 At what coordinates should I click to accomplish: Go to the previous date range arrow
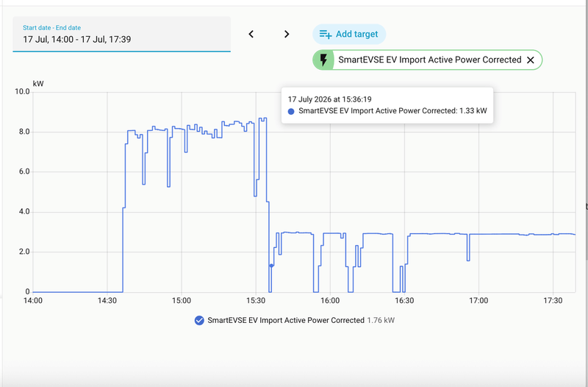tap(251, 34)
